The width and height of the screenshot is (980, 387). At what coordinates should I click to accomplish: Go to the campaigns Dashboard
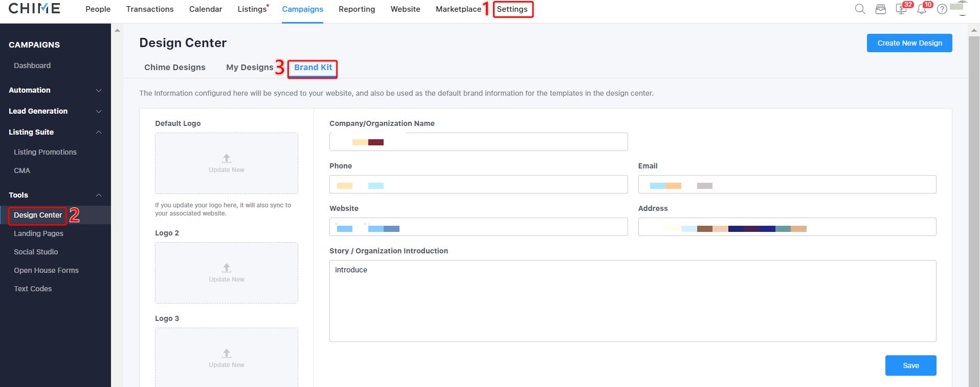tap(32, 66)
